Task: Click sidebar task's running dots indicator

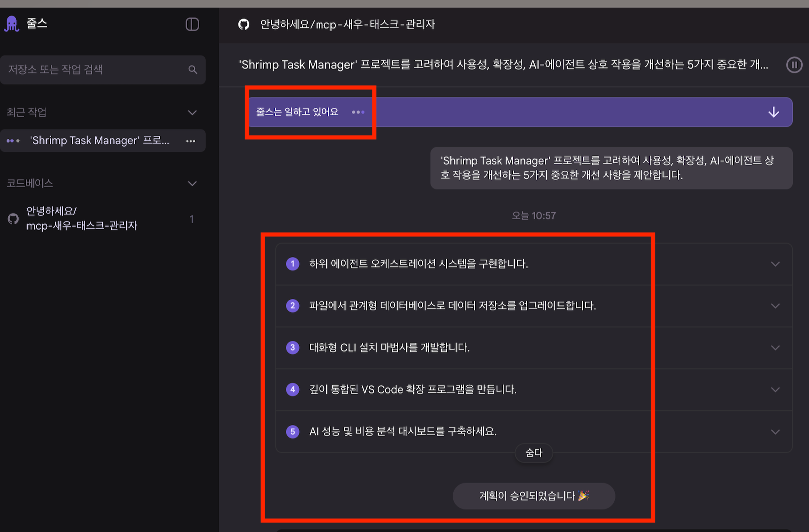Action: 13,141
